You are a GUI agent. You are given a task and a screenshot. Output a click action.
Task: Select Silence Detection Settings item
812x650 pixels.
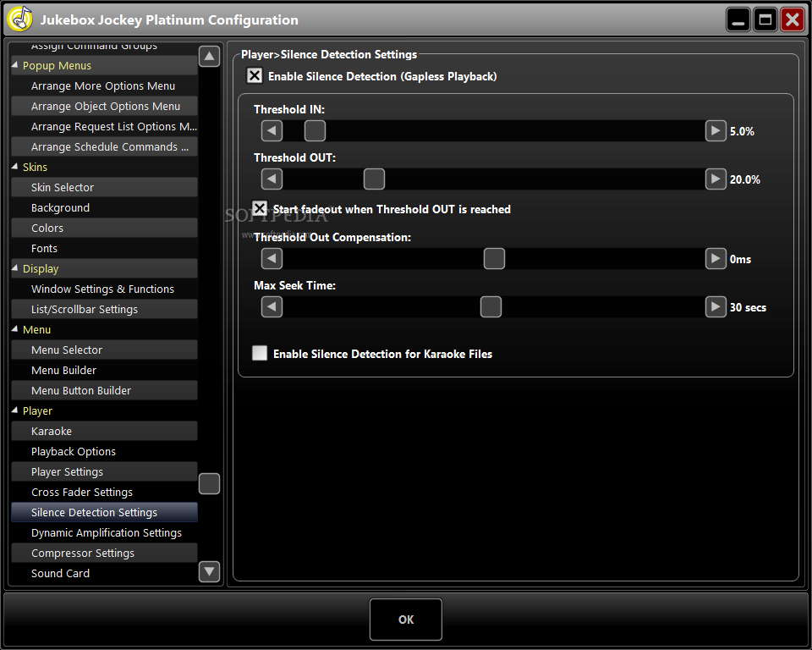click(104, 512)
